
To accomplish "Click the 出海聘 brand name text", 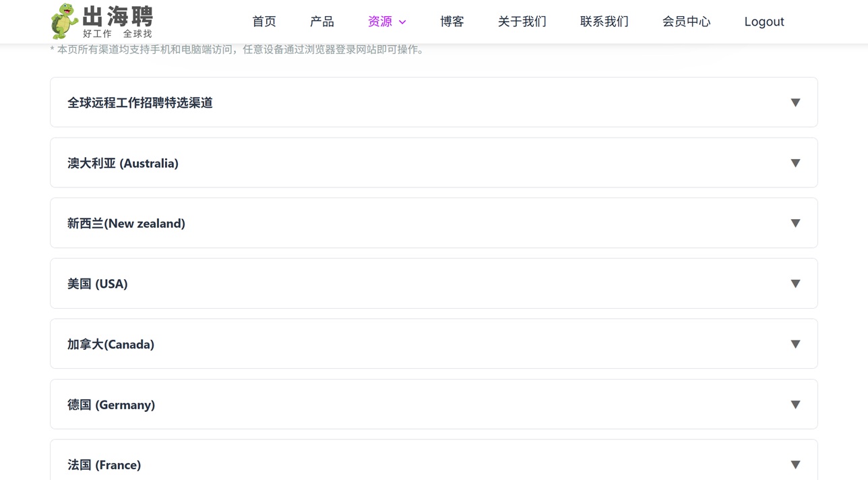I will (118, 16).
